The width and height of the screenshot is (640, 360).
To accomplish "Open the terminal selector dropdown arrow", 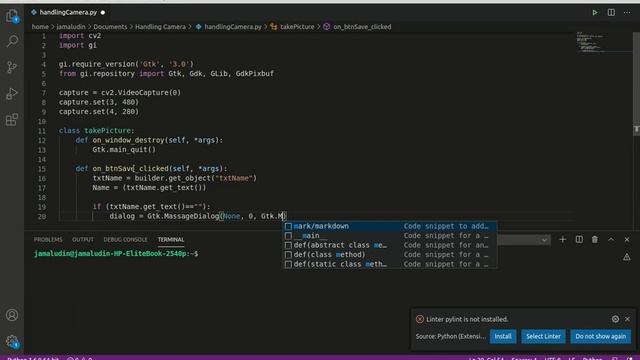I will [544, 240].
